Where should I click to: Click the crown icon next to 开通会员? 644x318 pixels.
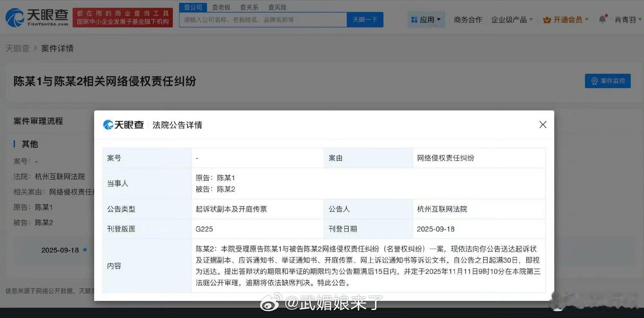coord(546,19)
